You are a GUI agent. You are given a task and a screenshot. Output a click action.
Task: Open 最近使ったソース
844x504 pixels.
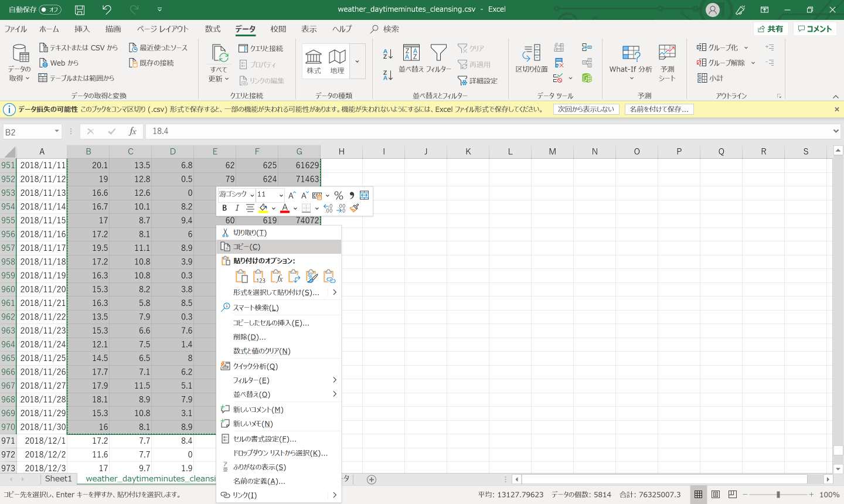158,47
